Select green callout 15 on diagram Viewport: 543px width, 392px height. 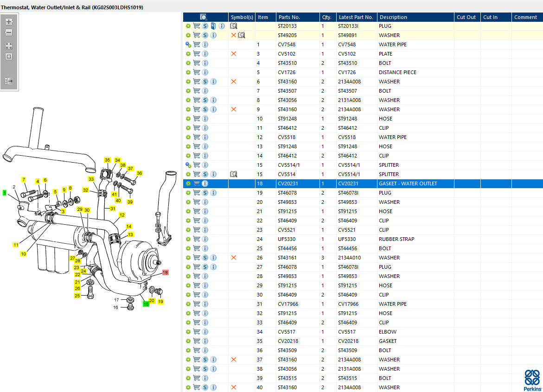click(146, 304)
